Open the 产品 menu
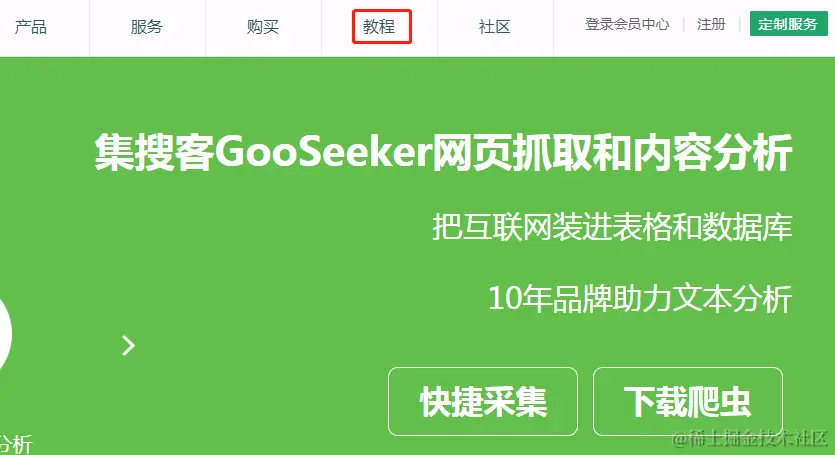 (31, 27)
